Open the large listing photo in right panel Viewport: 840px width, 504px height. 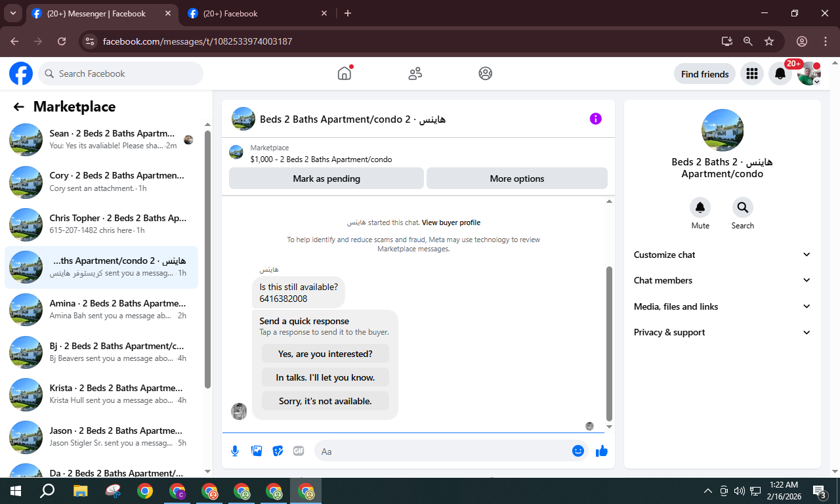(x=723, y=130)
